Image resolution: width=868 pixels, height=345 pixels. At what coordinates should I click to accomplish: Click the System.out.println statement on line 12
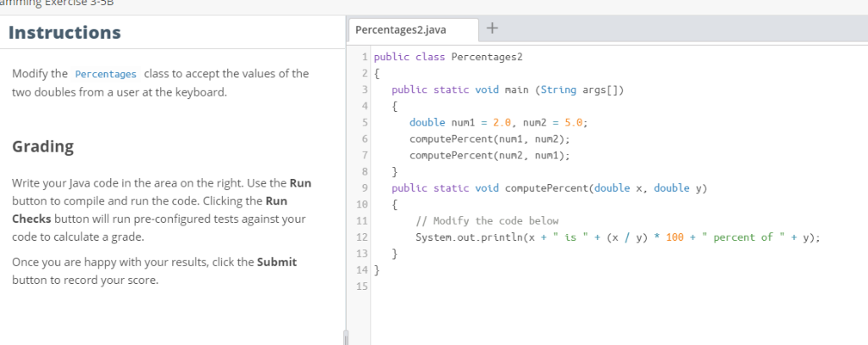click(x=618, y=237)
